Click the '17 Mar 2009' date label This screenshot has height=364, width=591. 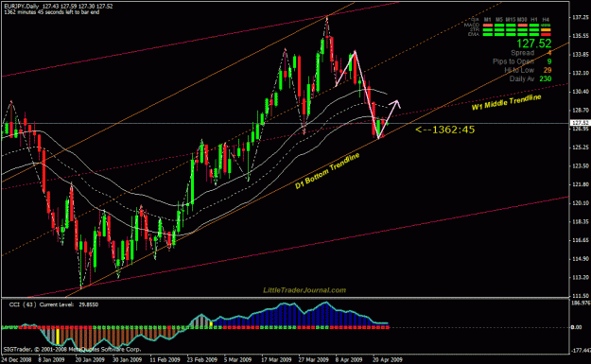coord(276,360)
